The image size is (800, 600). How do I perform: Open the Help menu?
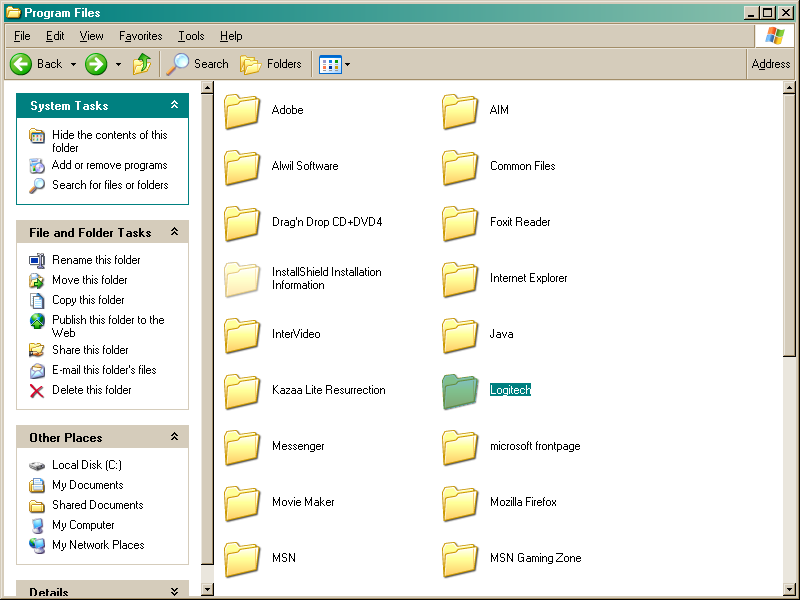pos(231,36)
